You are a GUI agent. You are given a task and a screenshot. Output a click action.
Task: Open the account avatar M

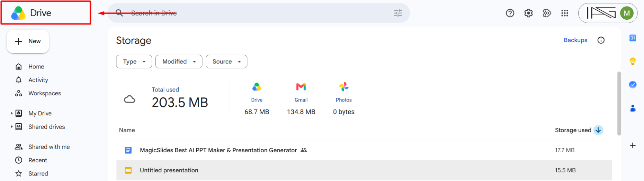[x=627, y=13]
